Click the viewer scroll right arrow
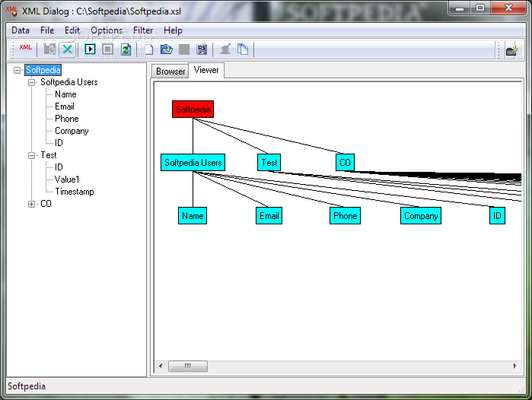Viewport: 532px width, 400px height. pyautogui.click(x=514, y=366)
